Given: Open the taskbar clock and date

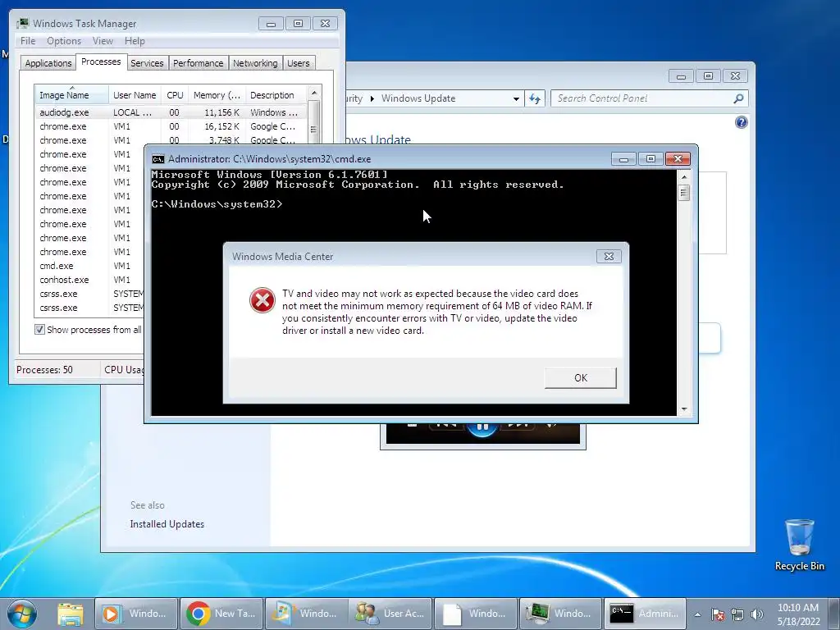Looking at the screenshot, I should click(x=798, y=614).
